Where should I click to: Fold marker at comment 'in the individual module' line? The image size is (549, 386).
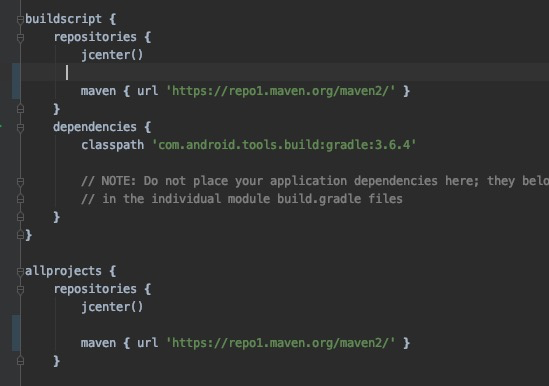(20, 199)
